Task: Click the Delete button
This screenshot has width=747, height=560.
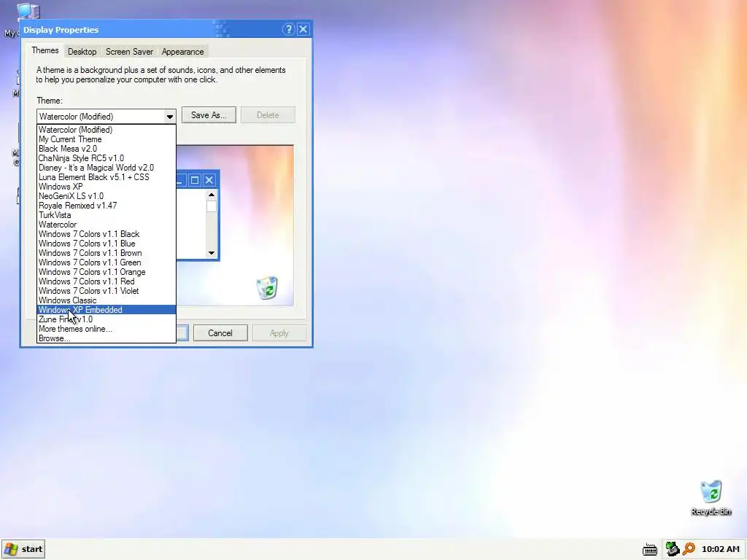Action: (268, 114)
